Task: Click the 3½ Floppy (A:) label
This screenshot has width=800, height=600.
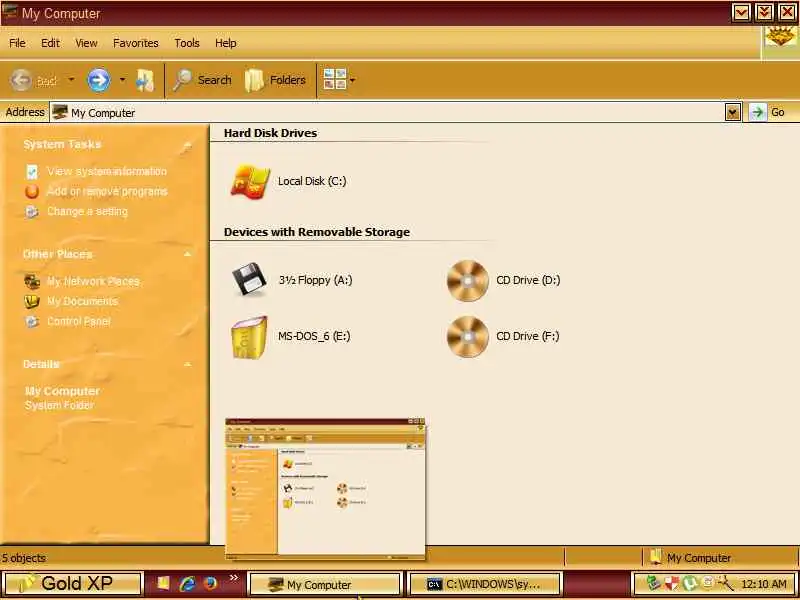Action: (315, 280)
